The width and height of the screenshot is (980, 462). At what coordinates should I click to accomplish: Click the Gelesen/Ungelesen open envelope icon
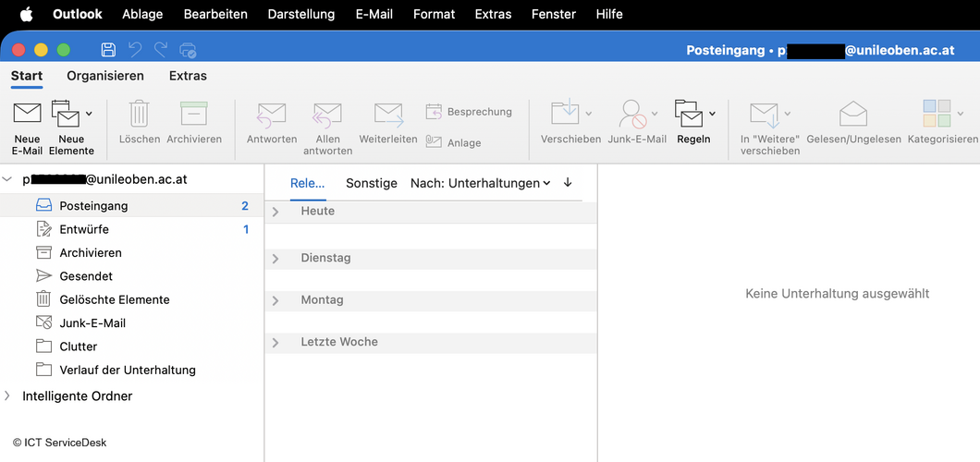pos(853,114)
